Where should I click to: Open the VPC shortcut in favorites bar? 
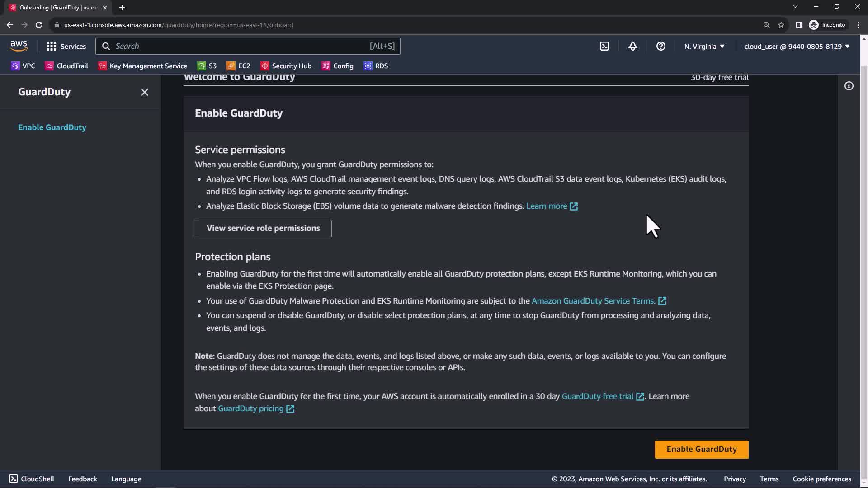[x=23, y=66]
